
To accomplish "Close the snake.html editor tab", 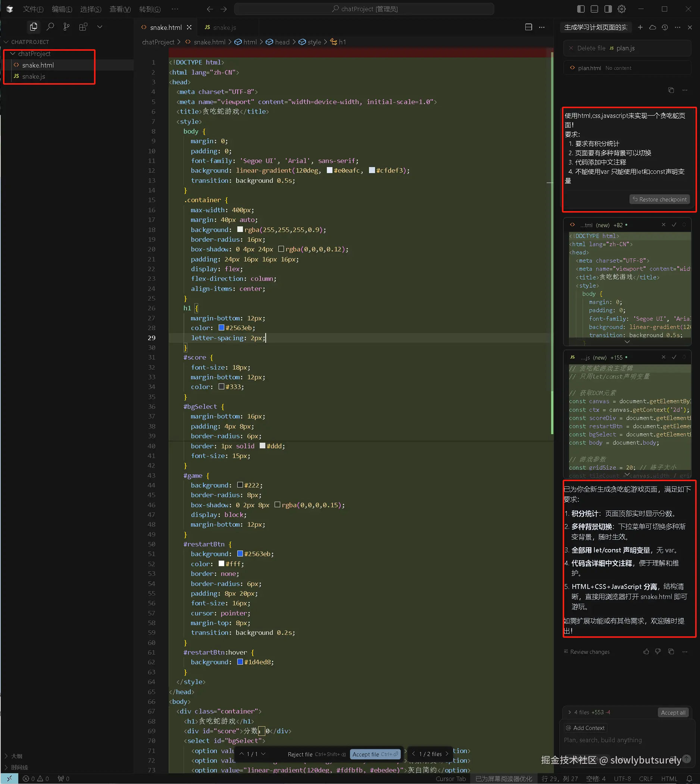I will [x=189, y=27].
